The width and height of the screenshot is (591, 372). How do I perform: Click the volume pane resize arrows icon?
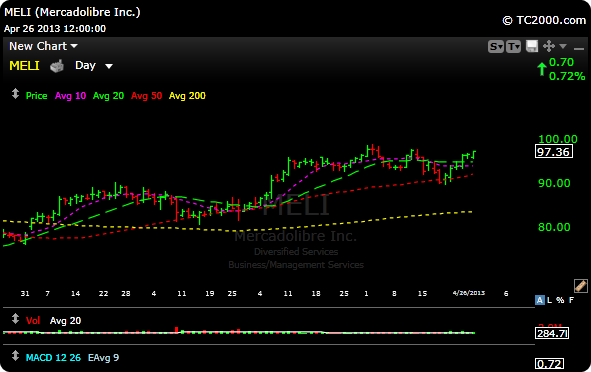[x=15, y=318]
